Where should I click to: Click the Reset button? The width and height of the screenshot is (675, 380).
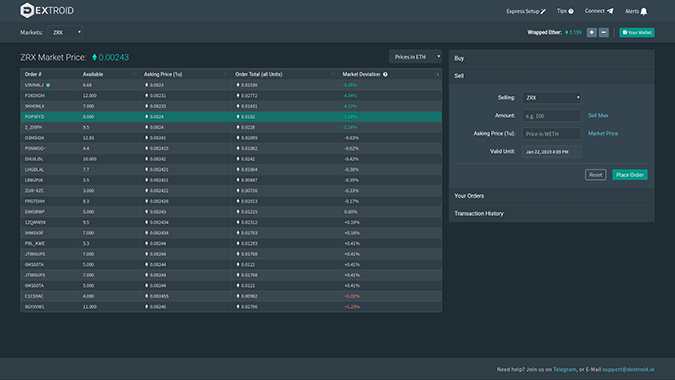pos(596,175)
